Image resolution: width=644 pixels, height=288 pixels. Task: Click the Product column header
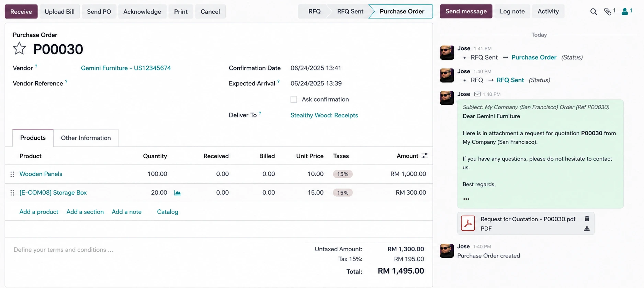(x=31, y=156)
